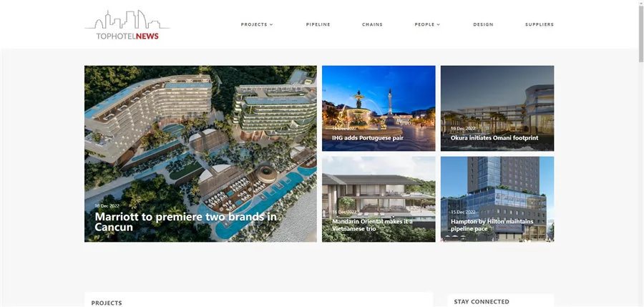The height and width of the screenshot is (307, 644).
Task: Go to the Design section
Action: [x=483, y=24]
